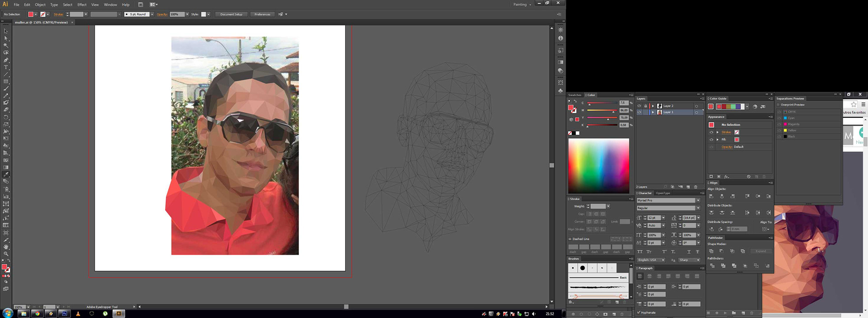
Task: Click Underline icon in Character panel
Action: pyautogui.click(x=689, y=252)
